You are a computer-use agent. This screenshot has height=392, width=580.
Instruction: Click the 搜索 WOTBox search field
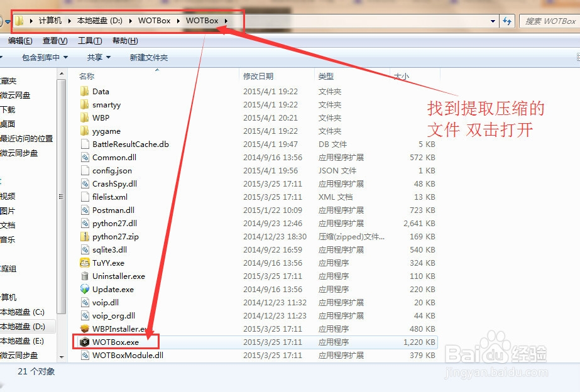[550, 21]
